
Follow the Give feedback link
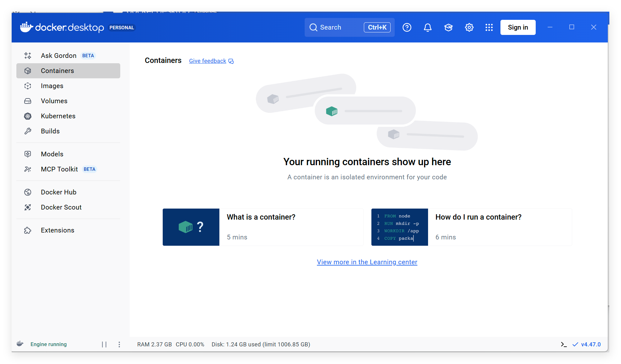[207, 61]
